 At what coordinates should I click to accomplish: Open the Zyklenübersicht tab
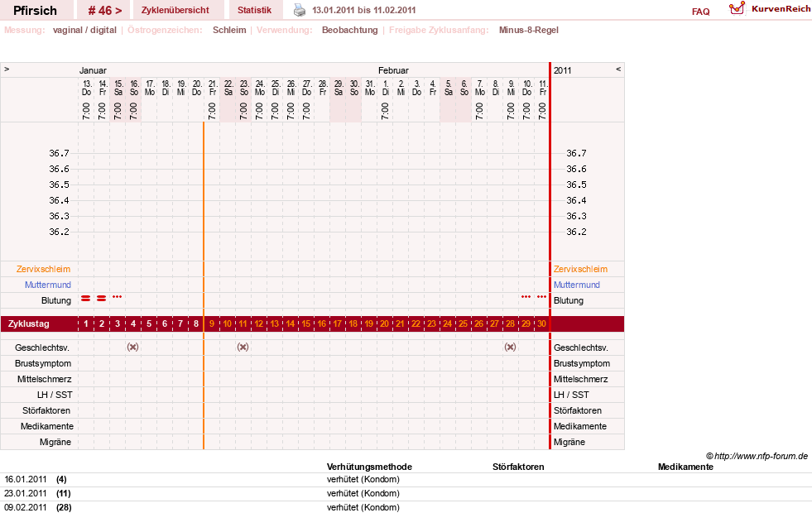(x=175, y=10)
